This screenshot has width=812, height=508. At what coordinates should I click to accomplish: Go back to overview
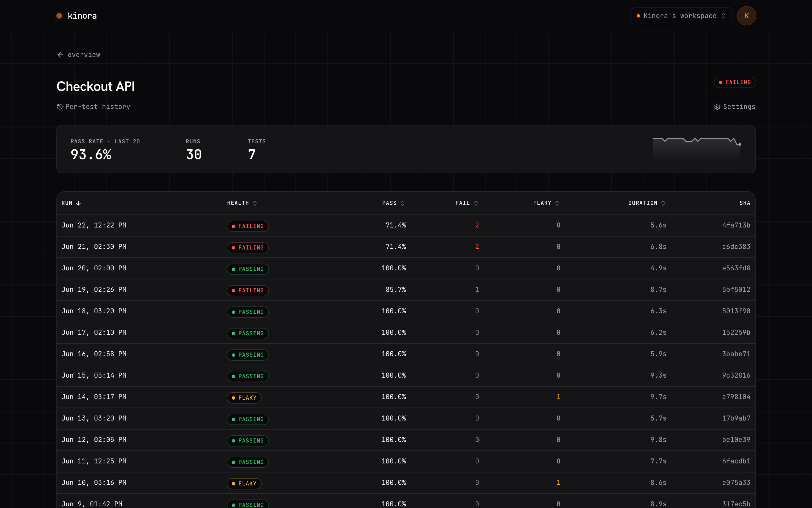point(78,55)
